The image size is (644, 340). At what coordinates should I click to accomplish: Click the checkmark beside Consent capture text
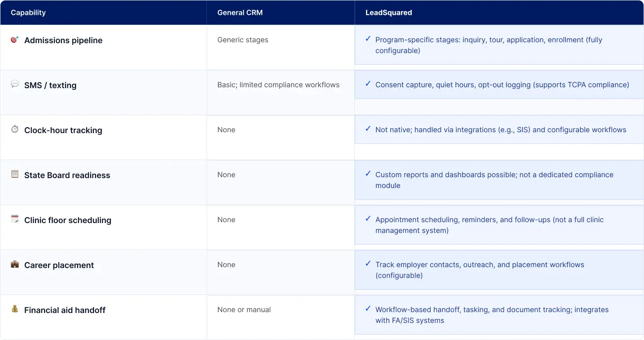[x=368, y=84]
